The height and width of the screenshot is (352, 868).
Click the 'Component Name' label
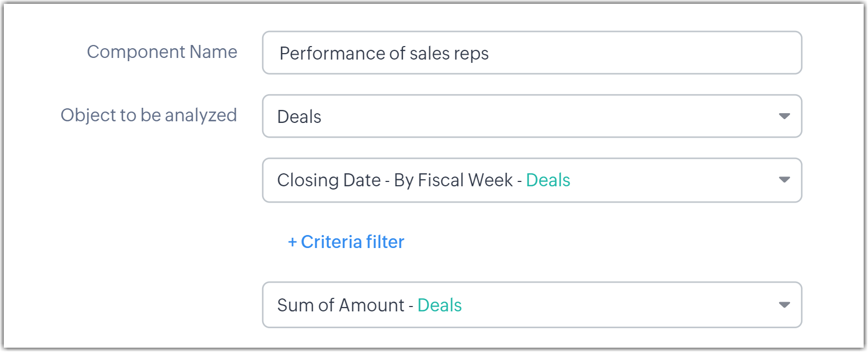click(162, 52)
